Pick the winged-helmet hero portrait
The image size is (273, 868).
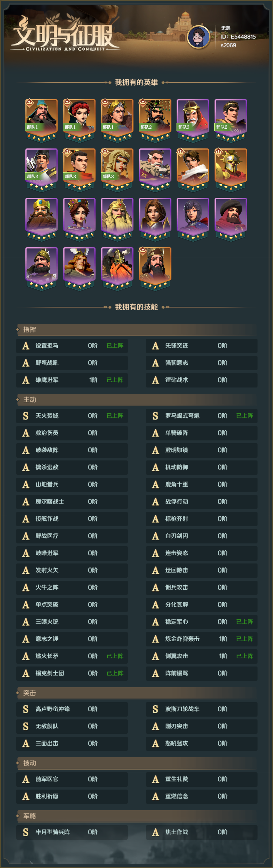tap(79, 268)
